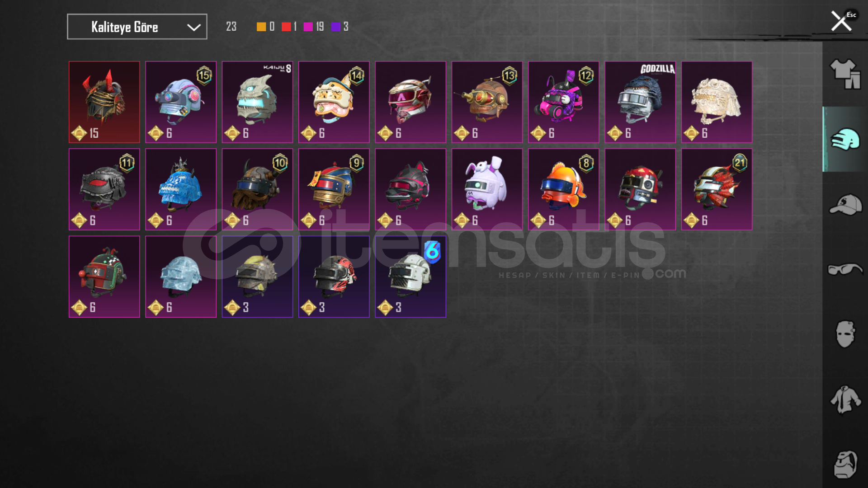Filter by the orange quality swatch

coord(261,27)
